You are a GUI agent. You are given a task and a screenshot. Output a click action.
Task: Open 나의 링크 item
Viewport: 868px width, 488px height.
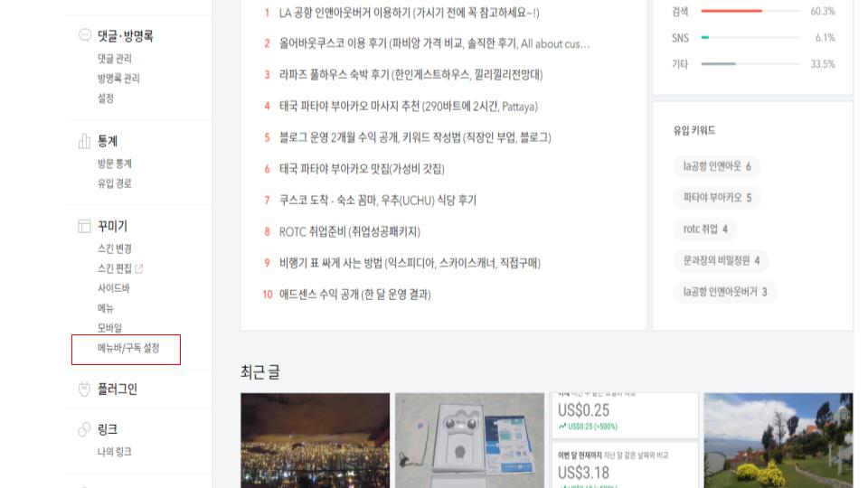pyautogui.click(x=115, y=452)
